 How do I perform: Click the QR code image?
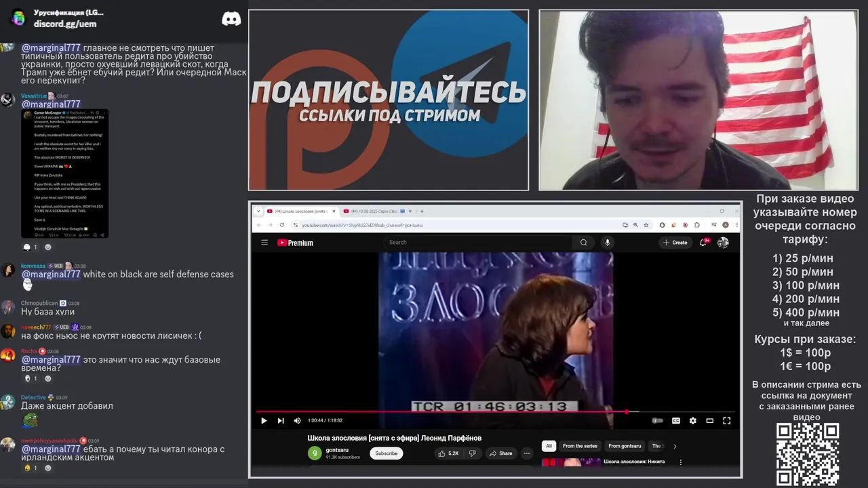(x=808, y=454)
